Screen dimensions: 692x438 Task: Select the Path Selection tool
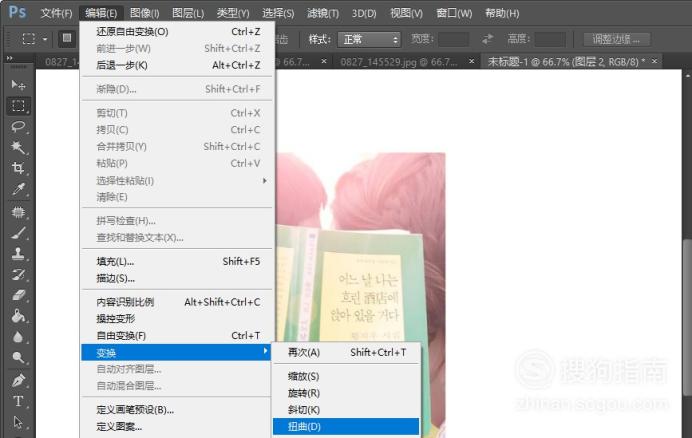(x=18, y=422)
